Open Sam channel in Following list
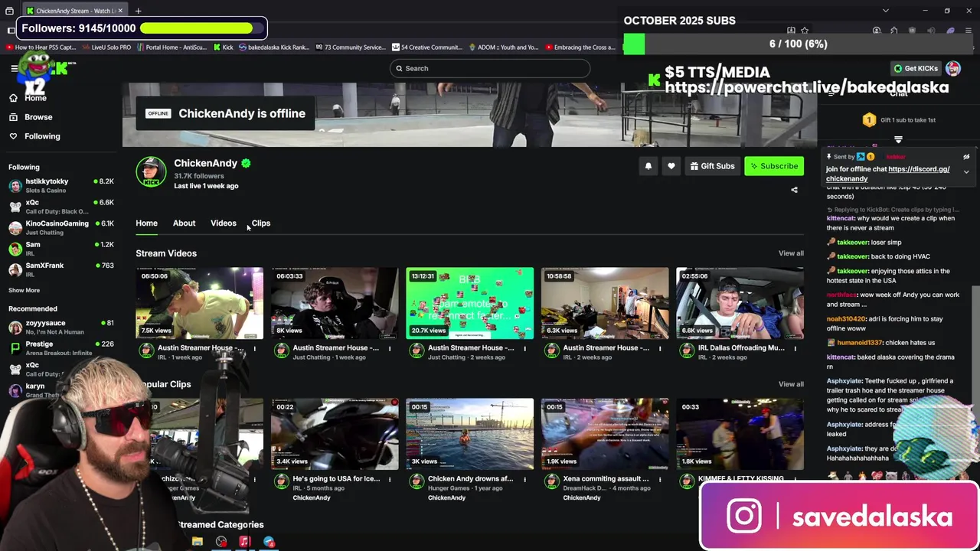This screenshot has width=980, height=551. (61, 248)
